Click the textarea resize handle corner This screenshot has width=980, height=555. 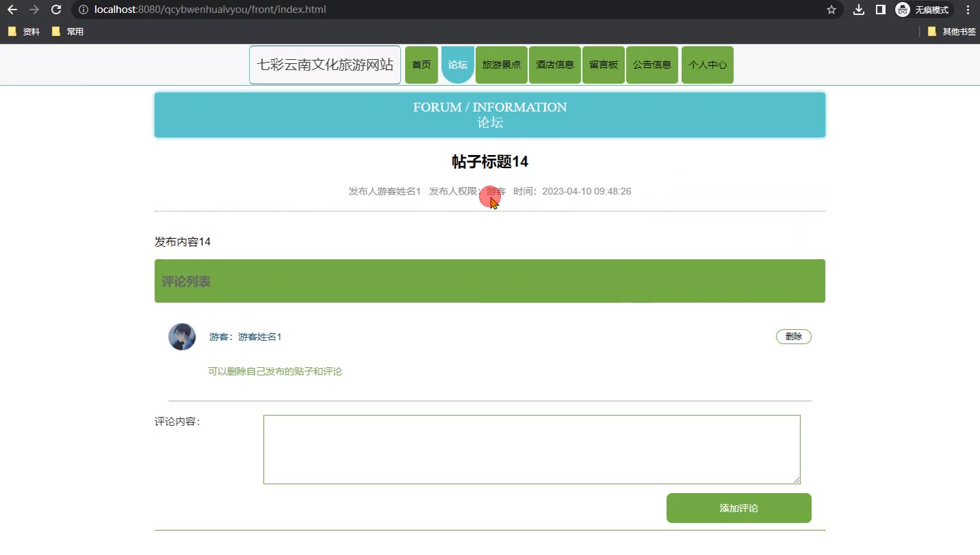click(796, 480)
